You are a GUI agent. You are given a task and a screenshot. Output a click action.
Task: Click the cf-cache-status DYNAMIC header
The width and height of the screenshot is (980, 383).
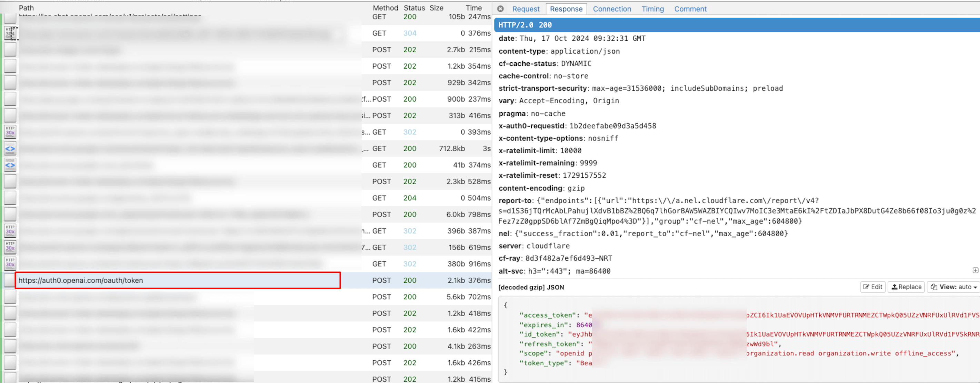[545, 63]
